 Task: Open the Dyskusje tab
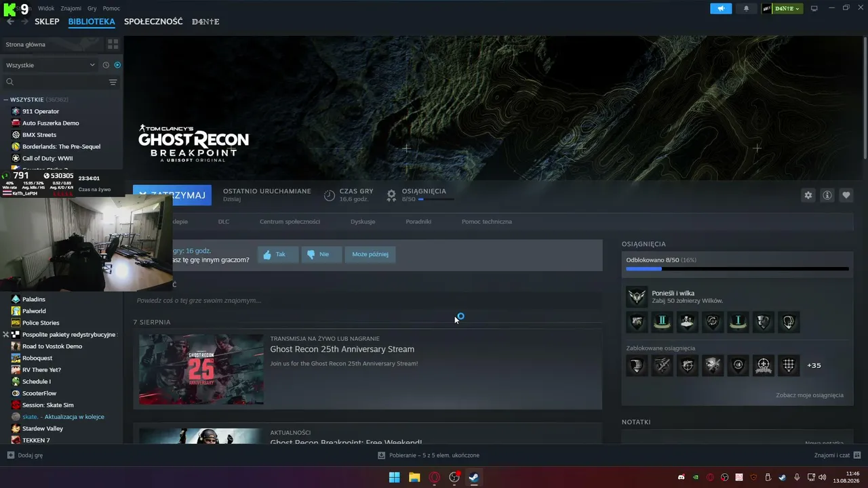(363, 222)
